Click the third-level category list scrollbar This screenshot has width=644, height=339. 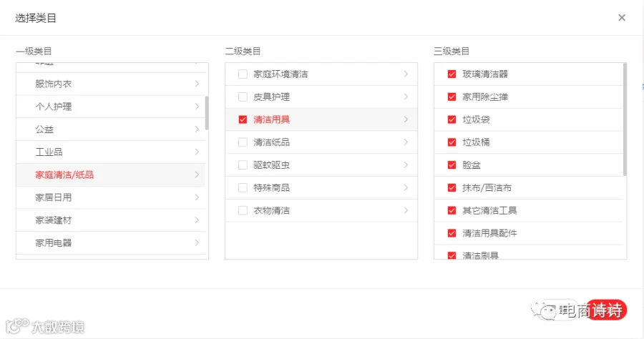[x=625, y=119]
